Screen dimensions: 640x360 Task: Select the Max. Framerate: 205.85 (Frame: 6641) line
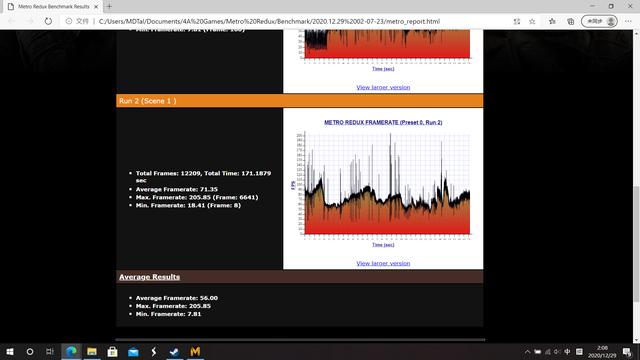pos(197,197)
